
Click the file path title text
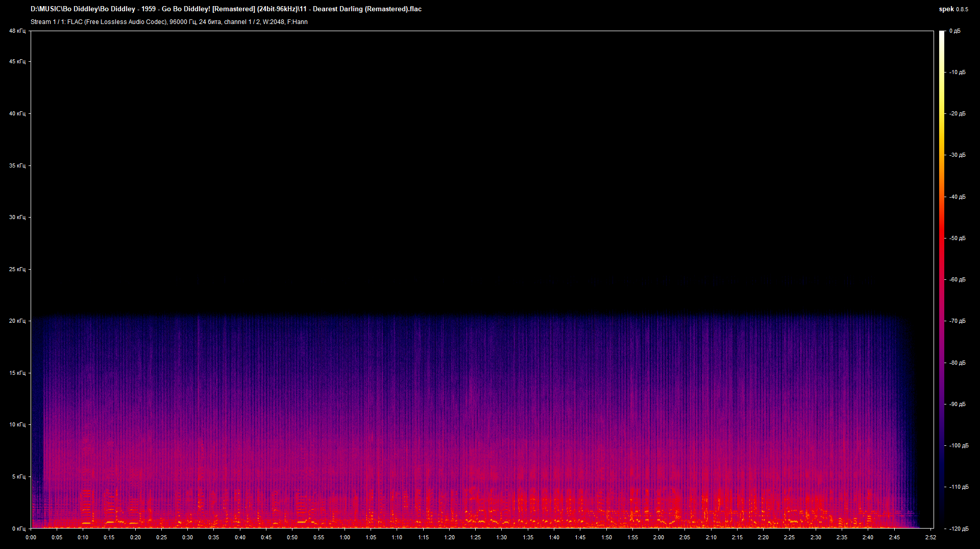point(226,9)
